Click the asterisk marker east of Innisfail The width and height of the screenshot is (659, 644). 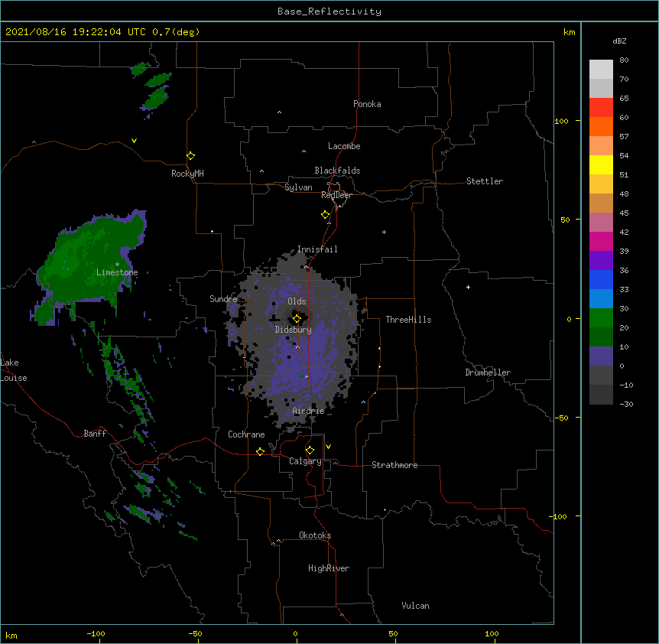click(x=384, y=232)
